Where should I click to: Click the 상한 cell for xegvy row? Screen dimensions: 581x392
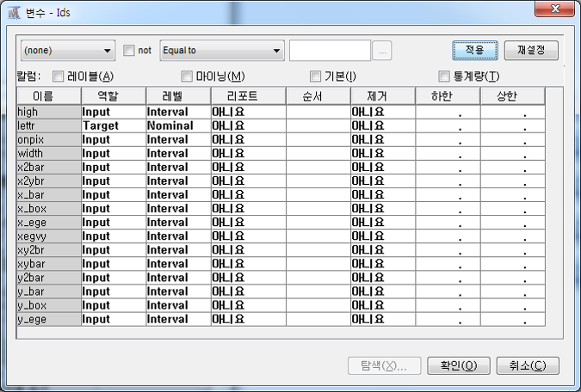click(513, 236)
